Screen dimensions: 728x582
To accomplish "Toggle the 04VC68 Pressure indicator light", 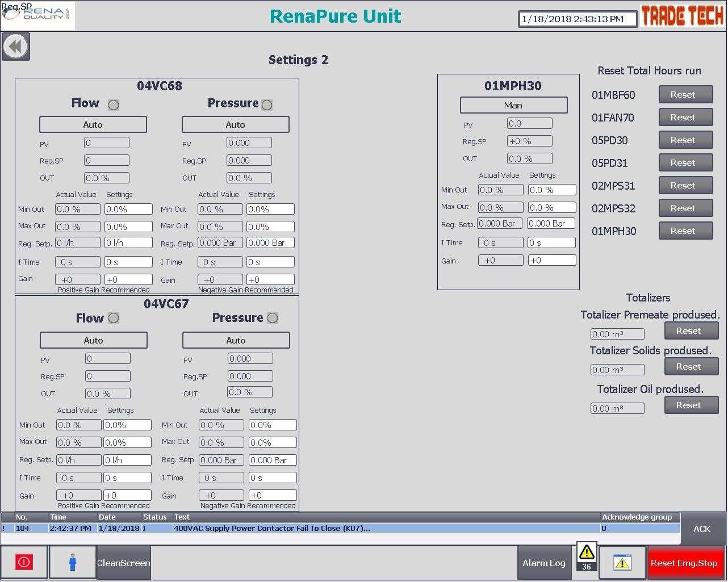I will point(267,104).
